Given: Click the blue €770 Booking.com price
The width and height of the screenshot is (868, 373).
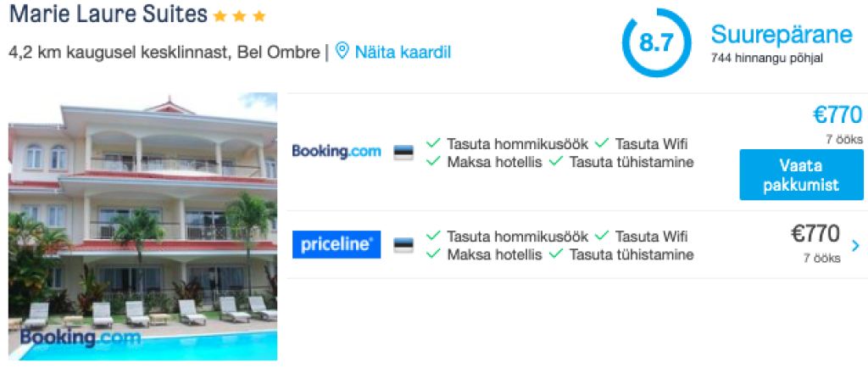Looking at the screenshot, I should pyautogui.click(x=837, y=115).
